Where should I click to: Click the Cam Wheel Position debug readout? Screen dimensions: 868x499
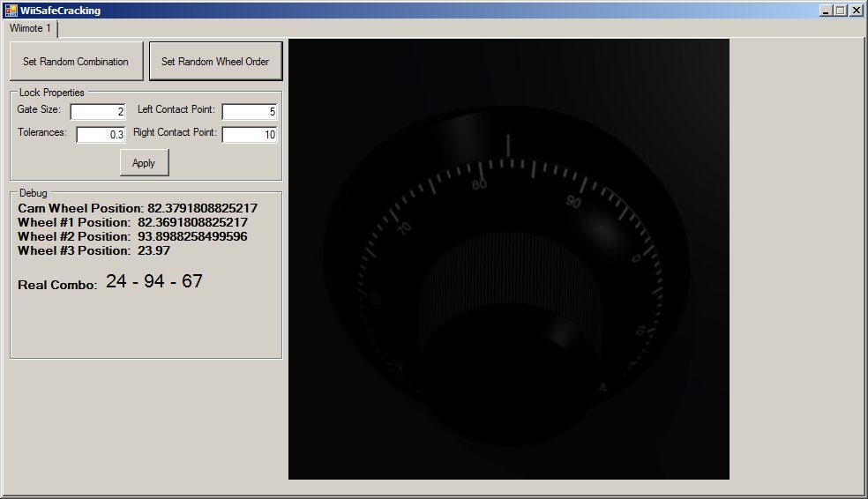[x=138, y=208]
